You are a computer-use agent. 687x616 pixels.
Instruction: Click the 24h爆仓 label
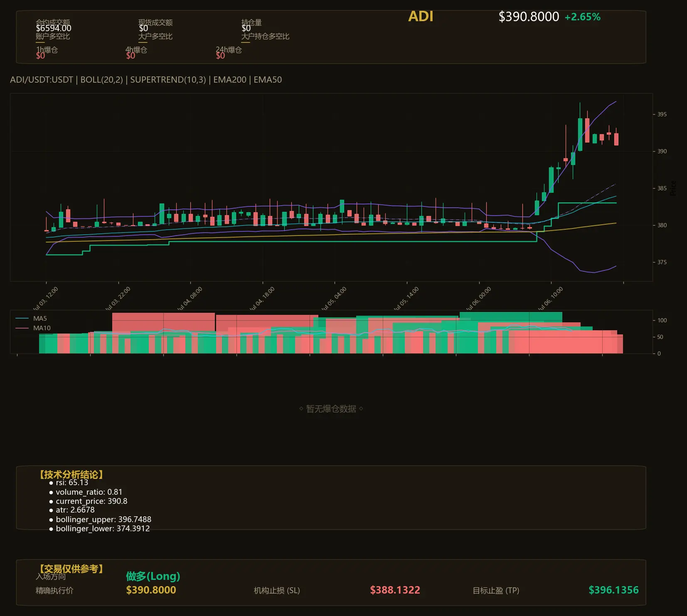[229, 50]
